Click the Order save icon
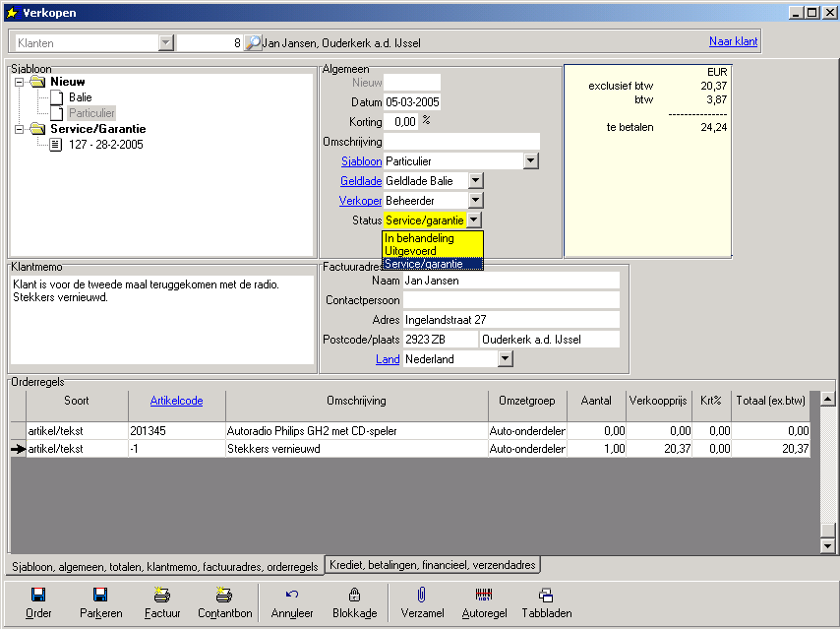This screenshot has height=629, width=840. [x=38, y=595]
